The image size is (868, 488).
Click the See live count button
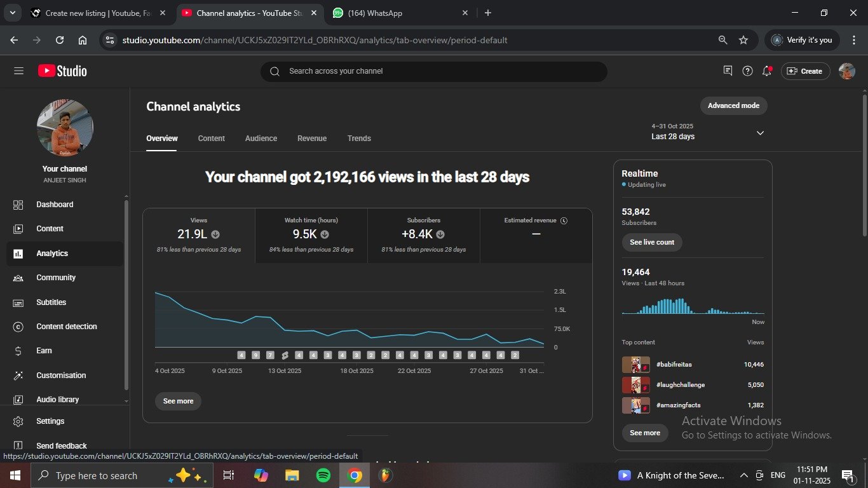[652, 242]
